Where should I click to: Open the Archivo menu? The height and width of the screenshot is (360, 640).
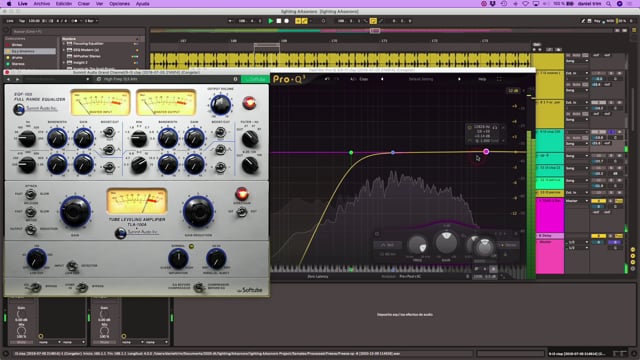pos(42,4)
